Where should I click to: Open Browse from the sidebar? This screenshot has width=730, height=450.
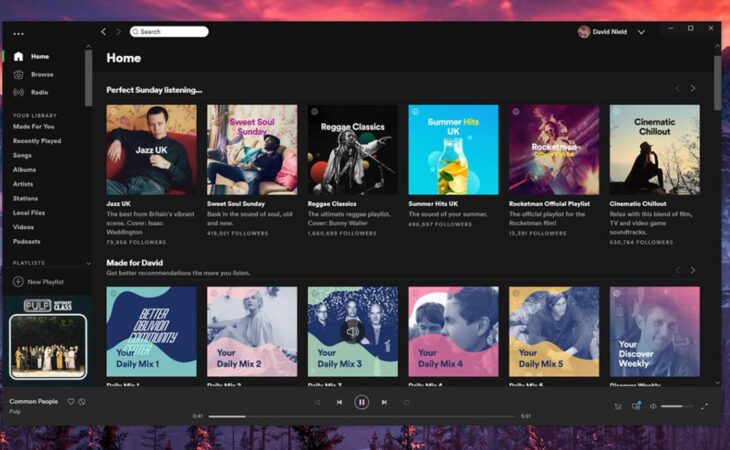pyautogui.click(x=18, y=74)
